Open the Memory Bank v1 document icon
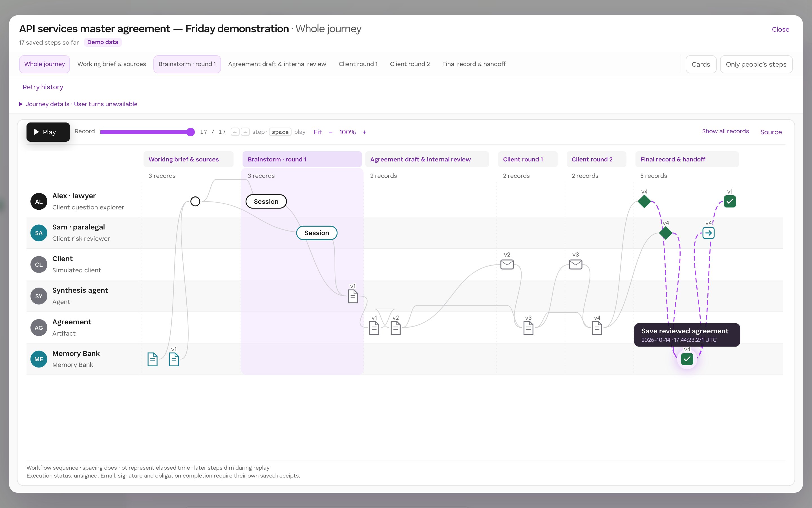The image size is (812, 508). [174, 359]
